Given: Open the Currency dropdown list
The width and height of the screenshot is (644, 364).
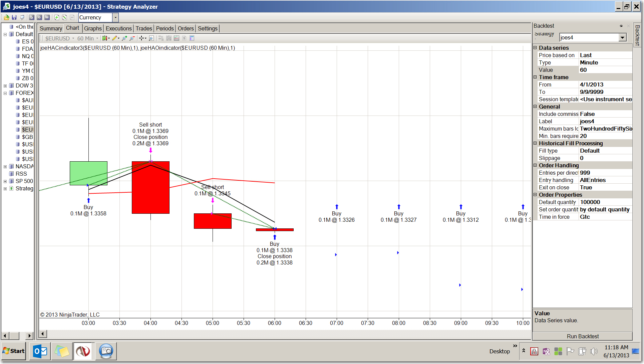Looking at the screenshot, I should [x=115, y=17].
